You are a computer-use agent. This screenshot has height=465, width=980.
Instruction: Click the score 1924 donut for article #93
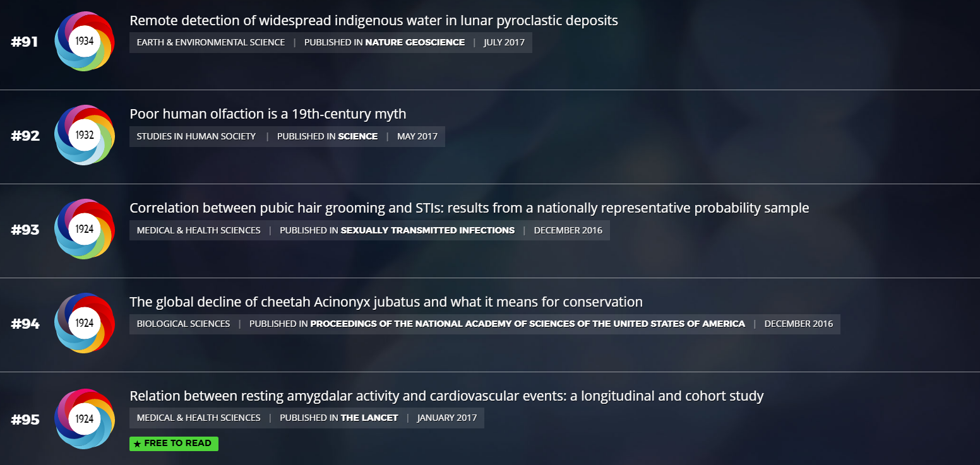coord(85,229)
